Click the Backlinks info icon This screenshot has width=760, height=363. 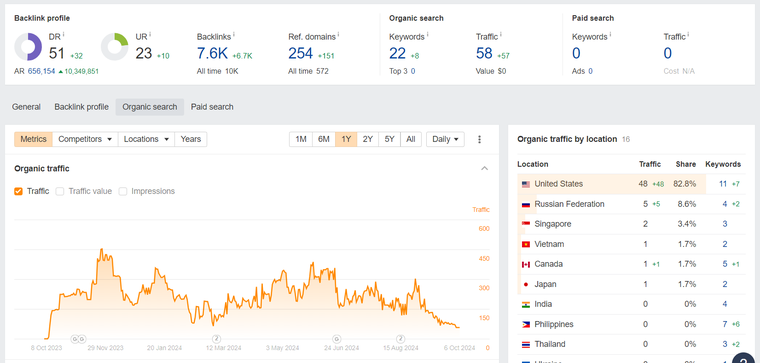point(234,34)
